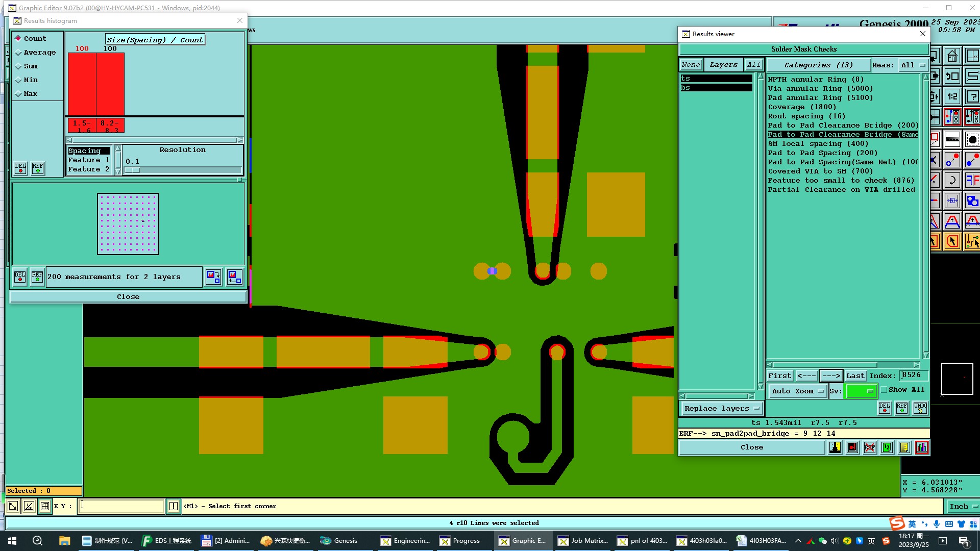Click the DEL icon beside measurements text
Viewport: 980px width, 551px height.
[20, 277]
